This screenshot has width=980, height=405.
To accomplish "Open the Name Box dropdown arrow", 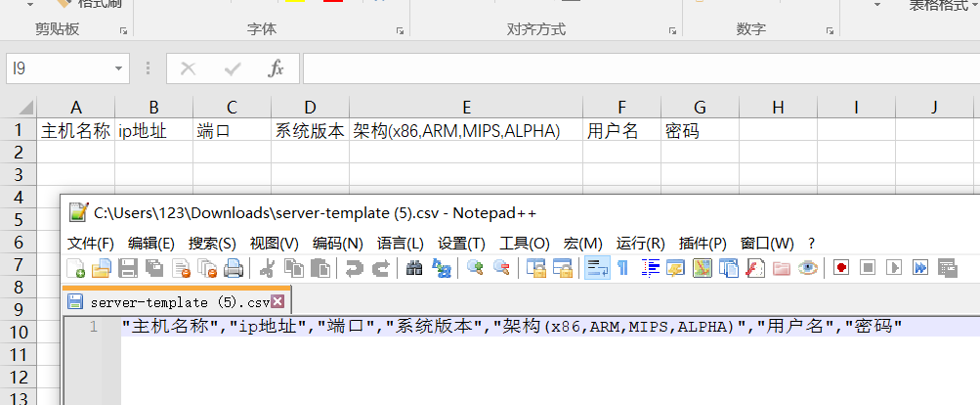I will coord(118,68).
